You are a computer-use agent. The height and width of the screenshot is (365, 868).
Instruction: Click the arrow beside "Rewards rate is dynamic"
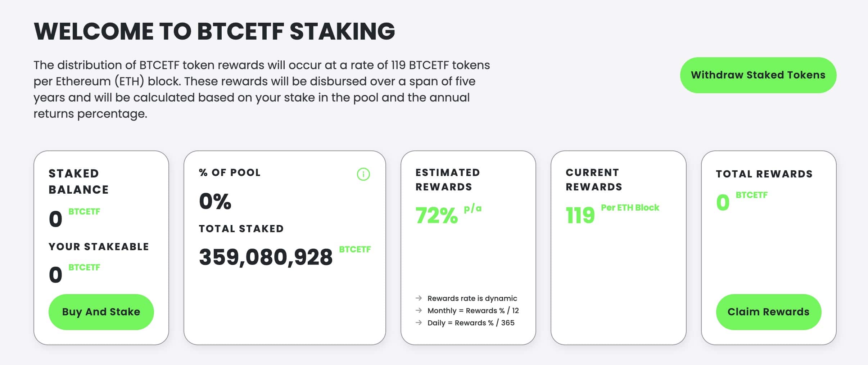click(419, 298)
